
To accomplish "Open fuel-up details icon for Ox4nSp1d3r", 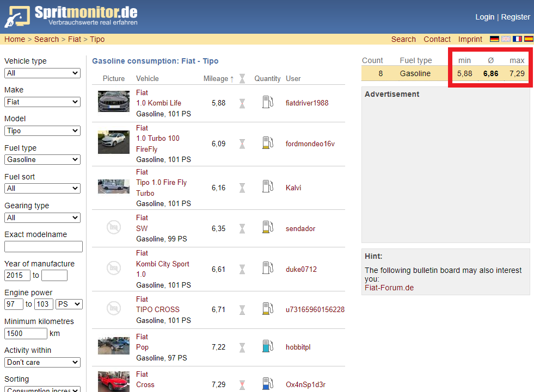I will (x=268, y=383).
